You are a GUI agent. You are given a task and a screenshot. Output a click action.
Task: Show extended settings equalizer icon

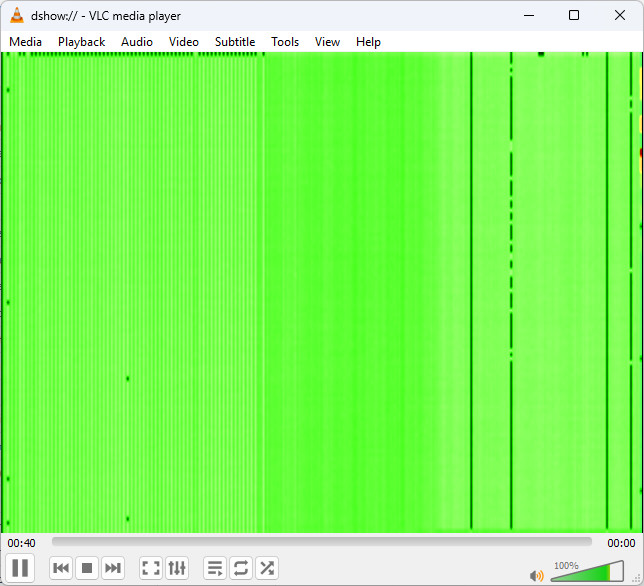pyautogui.click(x=177, y=568)
